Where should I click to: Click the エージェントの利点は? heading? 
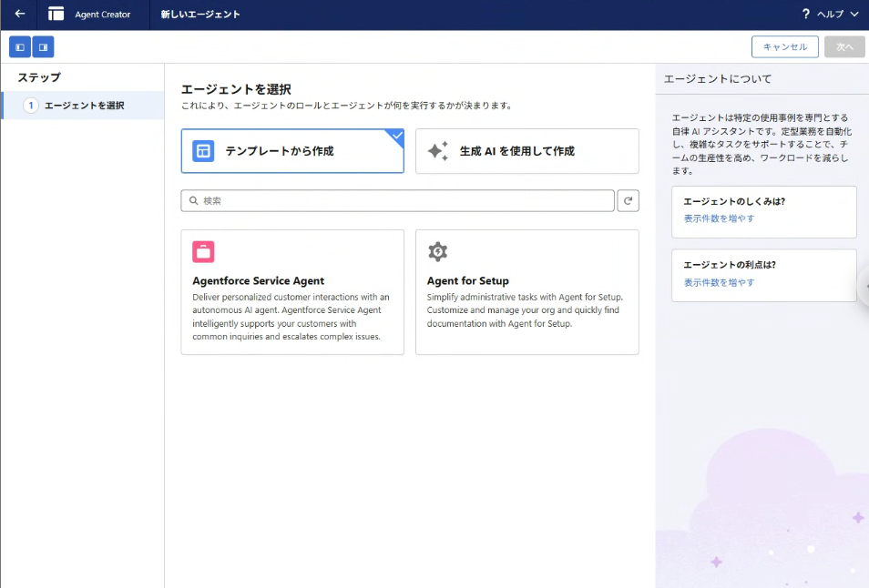pos(730,265)
